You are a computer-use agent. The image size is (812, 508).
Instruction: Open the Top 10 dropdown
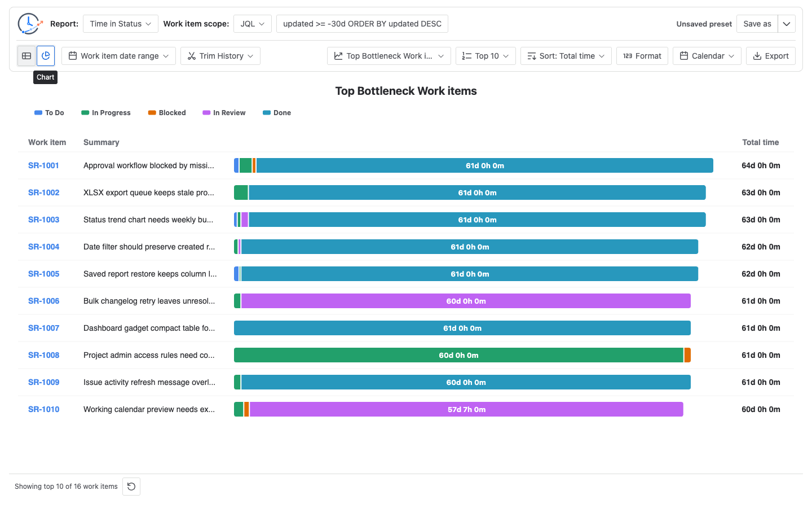pos(486,56)
